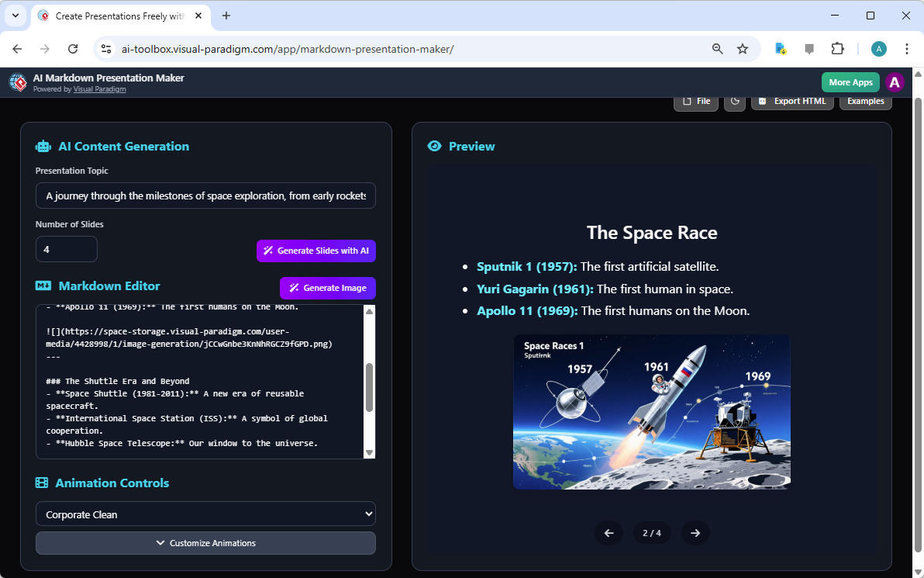The image size is (924, 578).
Task: Click the Animation Controls panel icon
Action: click(41, 482)
